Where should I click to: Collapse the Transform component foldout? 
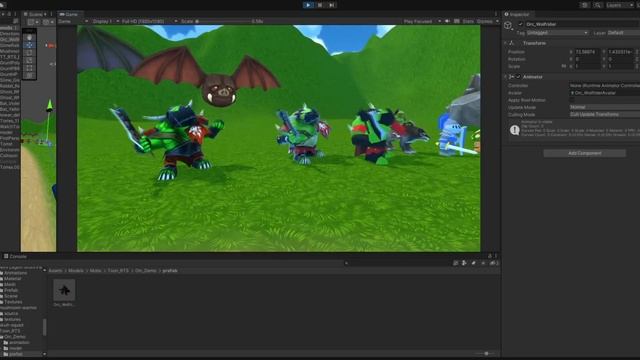click(505, 43)
